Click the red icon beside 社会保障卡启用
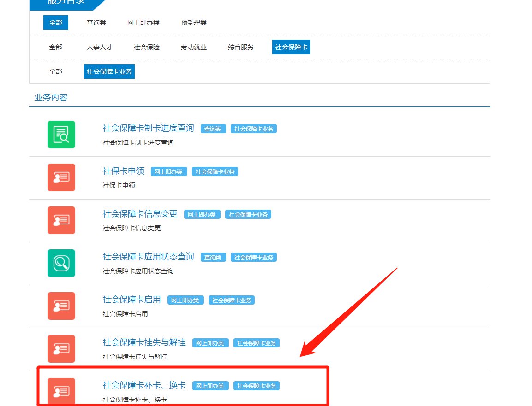 (x=61, y=306)
